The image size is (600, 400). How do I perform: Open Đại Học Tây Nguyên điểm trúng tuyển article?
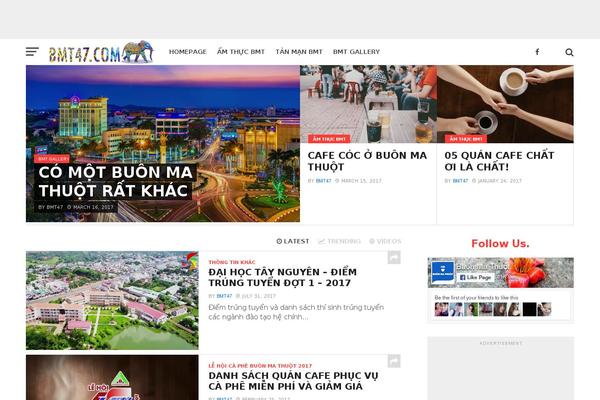282,278
